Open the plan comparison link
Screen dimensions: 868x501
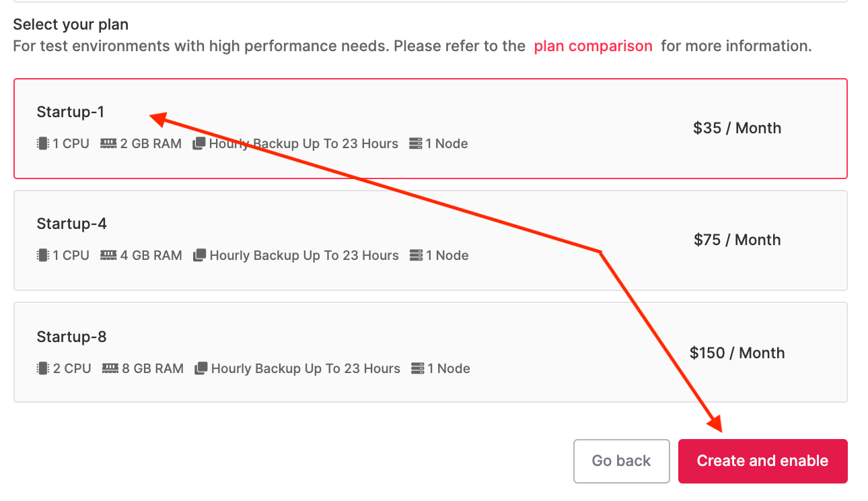593,46
